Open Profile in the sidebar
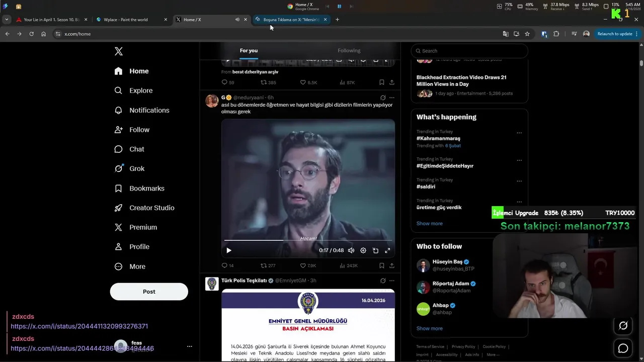Screen dimensions: 644x362 pyautogui.click(x=132, y=247)
